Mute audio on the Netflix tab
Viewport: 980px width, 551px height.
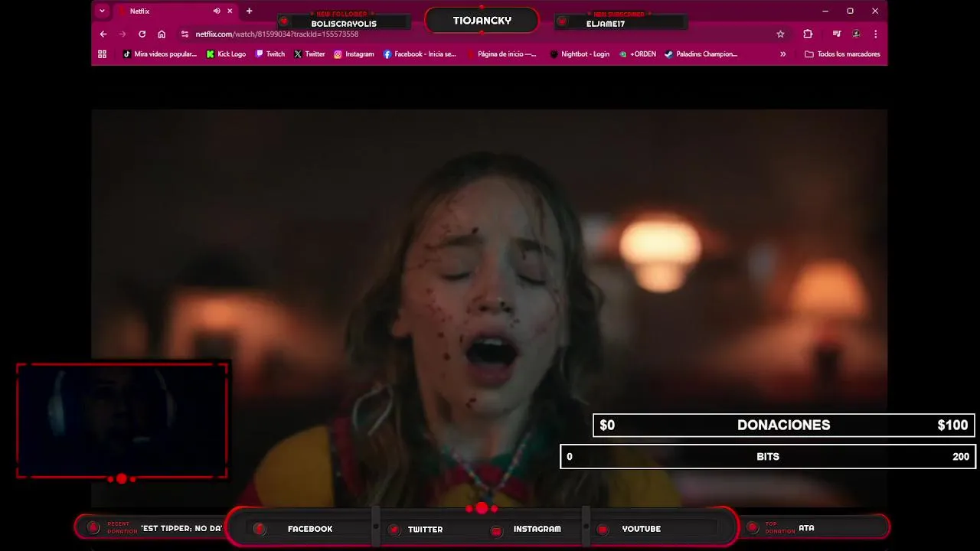tap(217, 11)
